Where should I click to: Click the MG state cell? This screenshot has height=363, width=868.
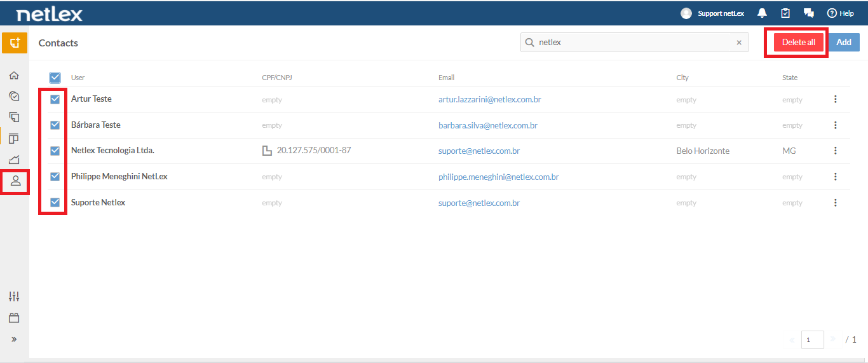789,151
